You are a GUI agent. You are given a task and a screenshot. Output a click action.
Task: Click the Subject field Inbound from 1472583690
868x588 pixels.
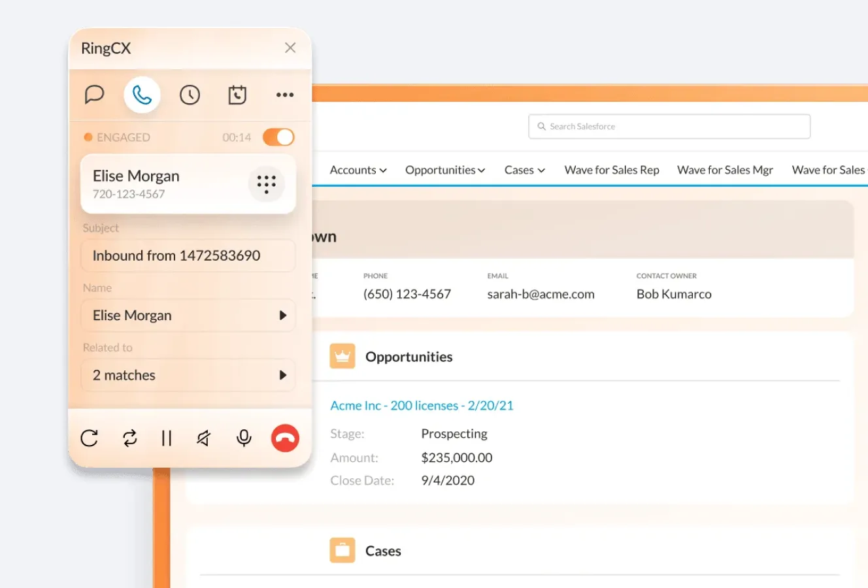(188, 255)
